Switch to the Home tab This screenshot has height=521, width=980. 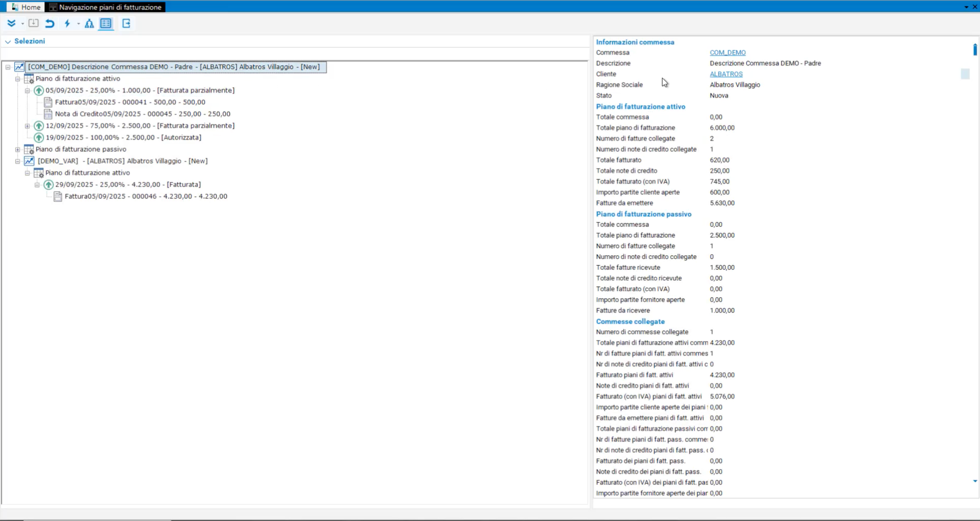tap(26, 7)
